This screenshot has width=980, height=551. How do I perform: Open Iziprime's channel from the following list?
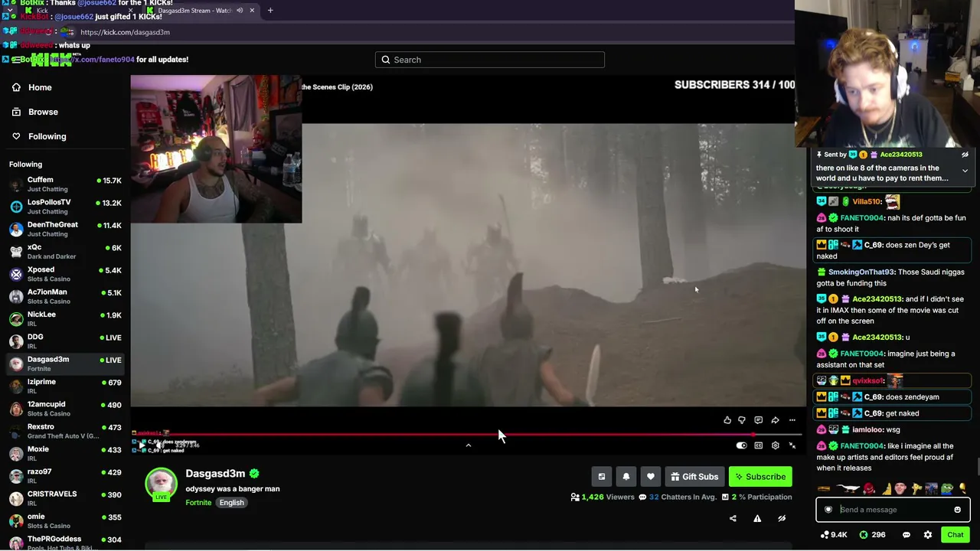tap(65, 386)
